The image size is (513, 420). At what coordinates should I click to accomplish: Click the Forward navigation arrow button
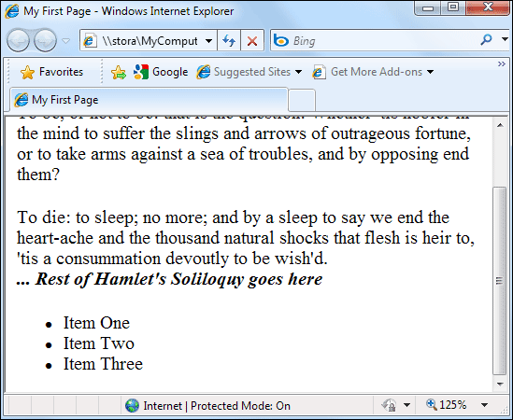[45, 41]
